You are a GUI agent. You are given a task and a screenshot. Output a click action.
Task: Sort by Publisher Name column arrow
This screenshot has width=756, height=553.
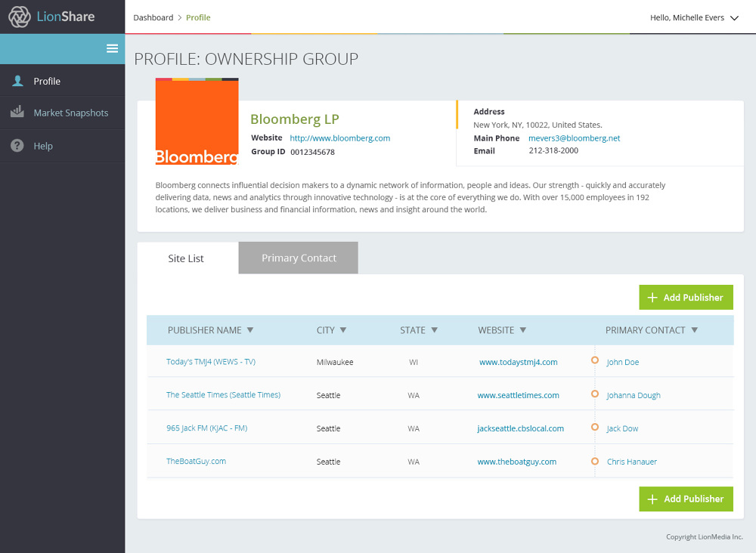250,330
